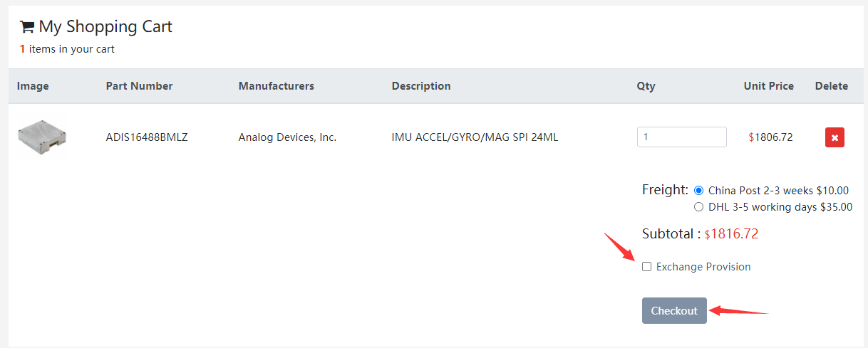Select China Post 2-3 weeks freight option
Viewport: 868px width, 348px height.
pos(698,190)
